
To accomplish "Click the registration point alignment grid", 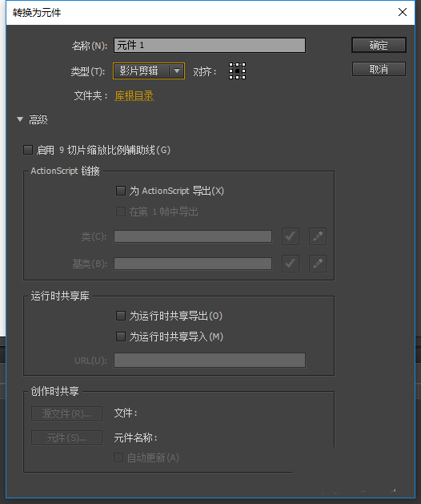I will (237, 71).
